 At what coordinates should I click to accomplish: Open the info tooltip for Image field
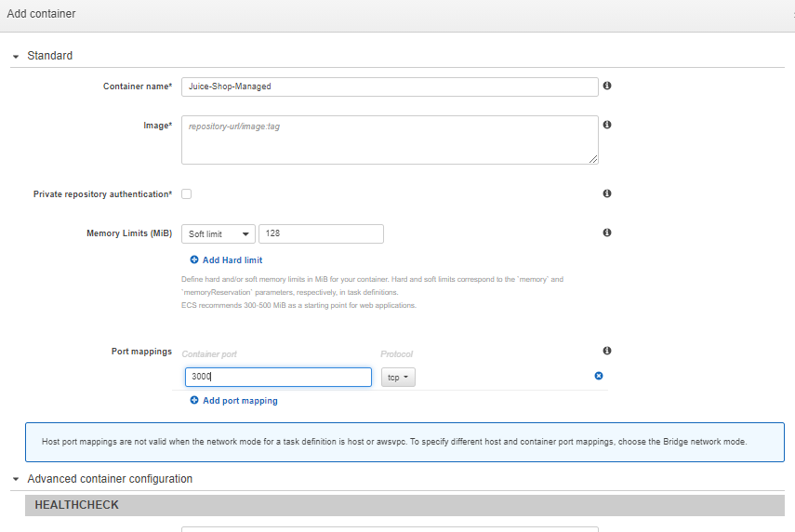click(607, 125)
